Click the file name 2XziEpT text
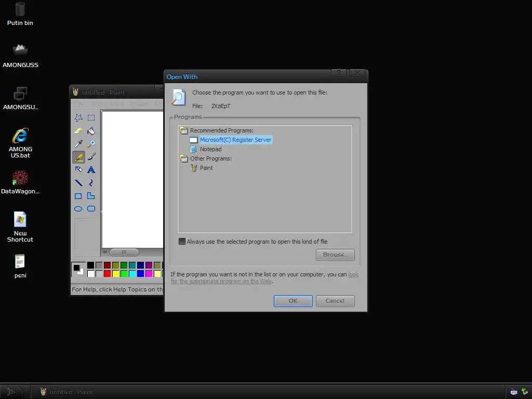Viewport: 532px width, 399px height. [221, 106]
